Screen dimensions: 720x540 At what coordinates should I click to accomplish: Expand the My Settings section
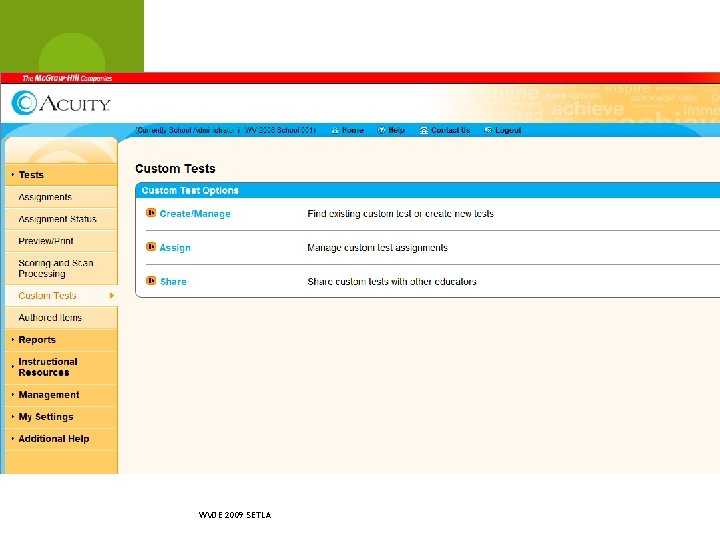point(62,417)
